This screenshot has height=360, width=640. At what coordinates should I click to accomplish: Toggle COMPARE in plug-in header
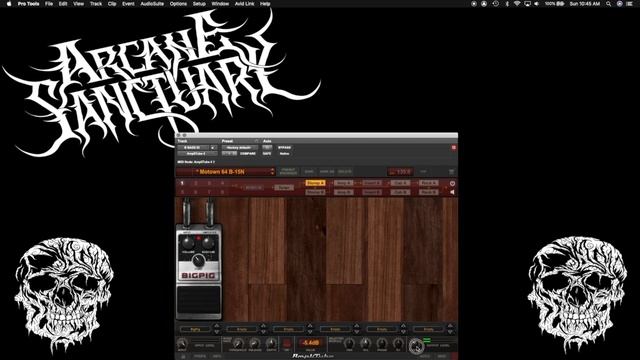point(248,153)
